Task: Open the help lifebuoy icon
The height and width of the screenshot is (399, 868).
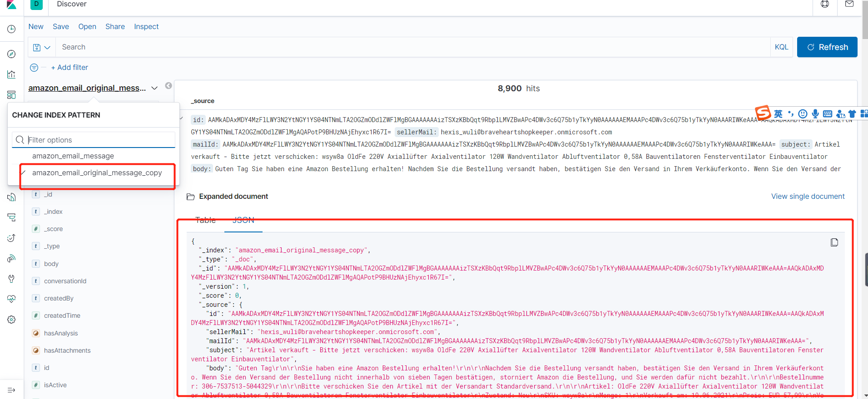Action: (825, 4)
